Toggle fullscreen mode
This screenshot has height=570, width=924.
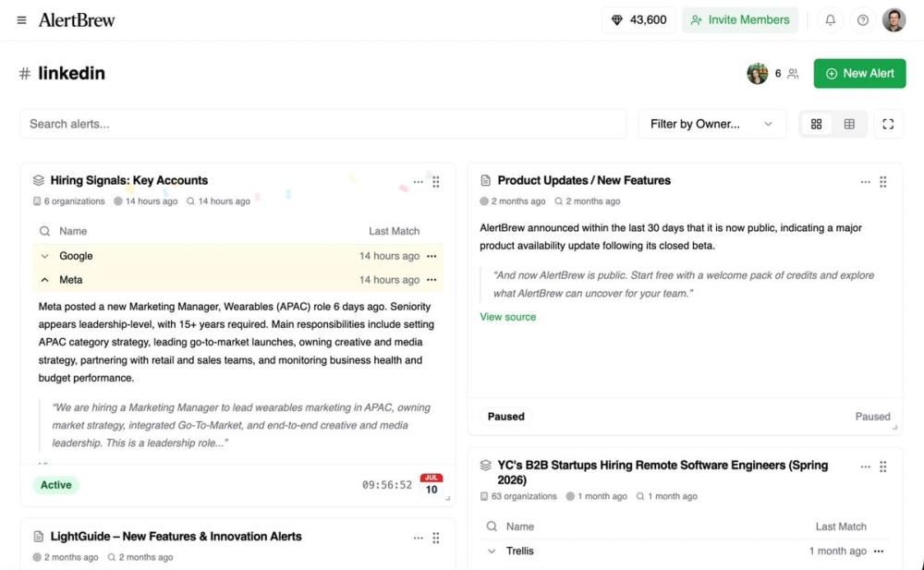[887, 124]
